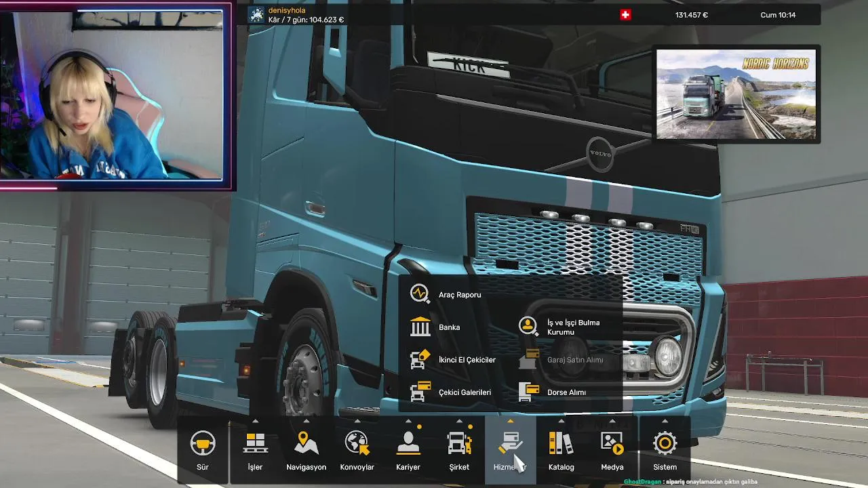Open the İşler menu icon
This screenshot has width=868, height=488.
pos(255,443)
